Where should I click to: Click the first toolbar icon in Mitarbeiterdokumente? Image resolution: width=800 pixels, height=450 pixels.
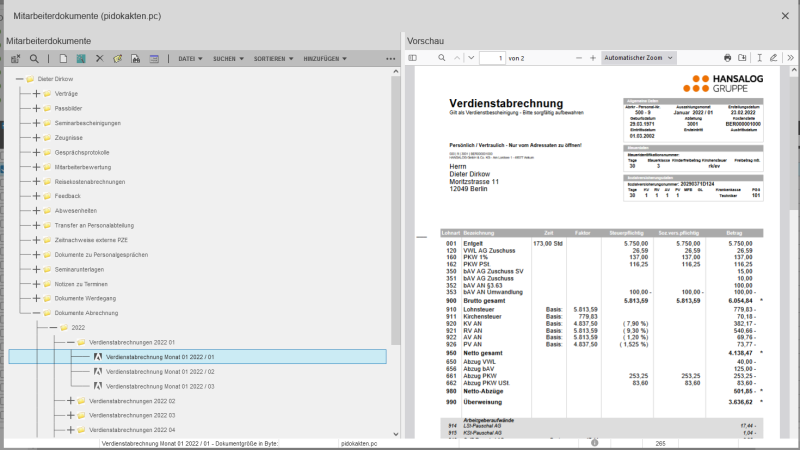15,59
